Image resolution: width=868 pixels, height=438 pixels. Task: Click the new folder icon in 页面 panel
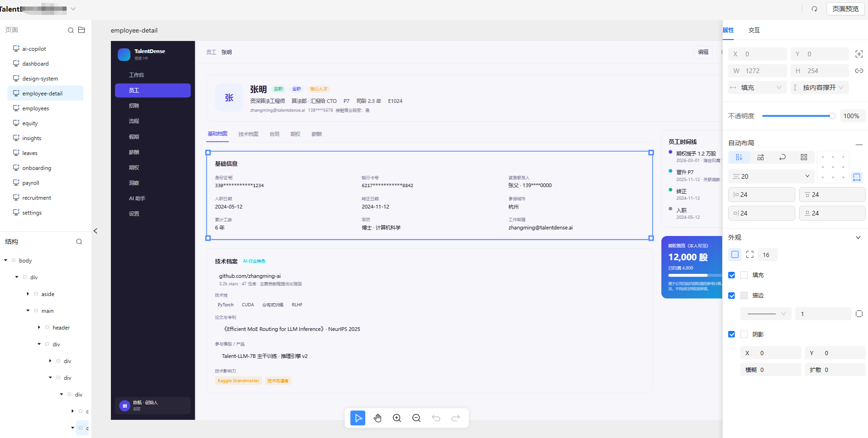[x=82, y=30]
